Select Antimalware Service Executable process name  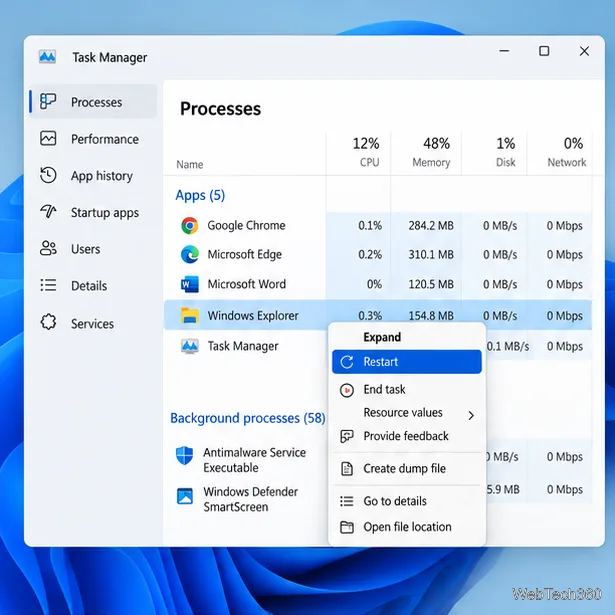click(254, 460)
